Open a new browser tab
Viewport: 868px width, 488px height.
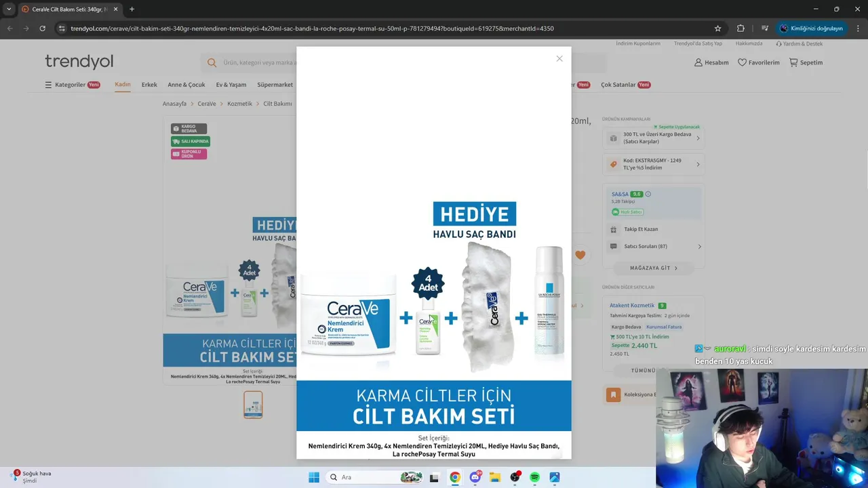132,9
